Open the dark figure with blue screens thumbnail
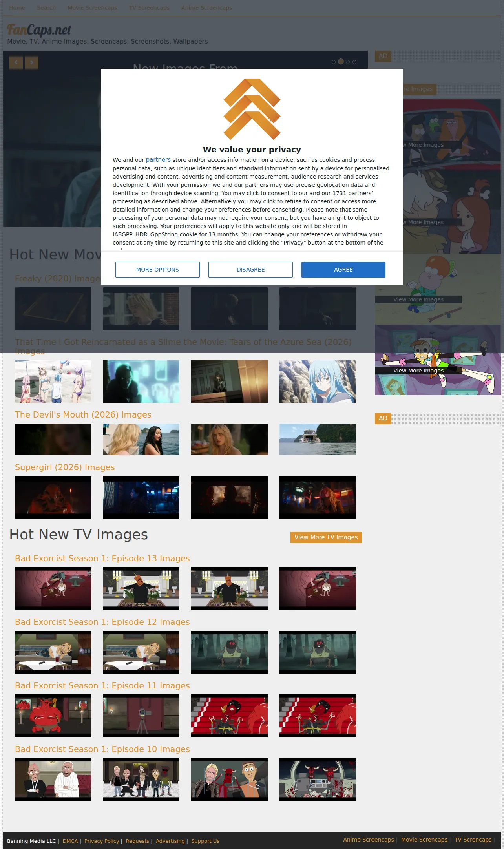The image size is (504, 849). click(141, 381)
